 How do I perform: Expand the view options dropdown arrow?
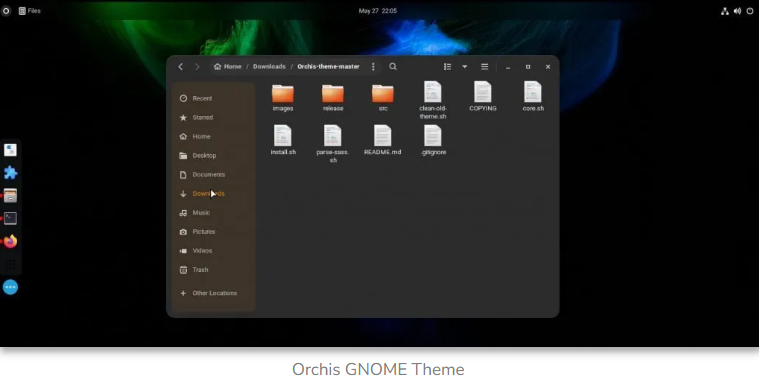pos(464,67)
